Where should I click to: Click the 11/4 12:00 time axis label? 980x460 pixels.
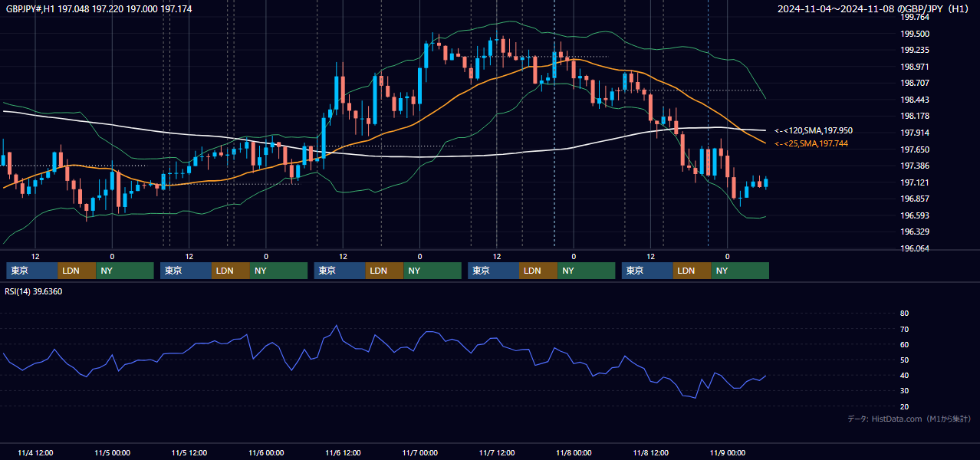click(35, 452)
